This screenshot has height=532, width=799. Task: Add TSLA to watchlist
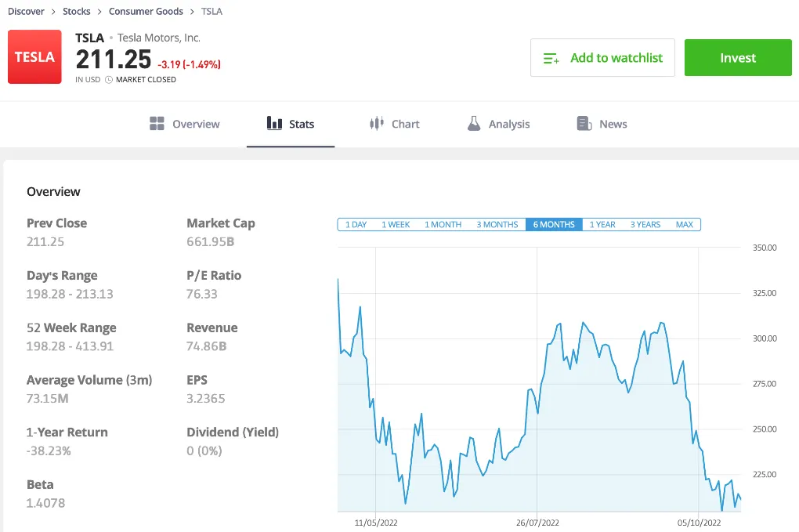602,57
